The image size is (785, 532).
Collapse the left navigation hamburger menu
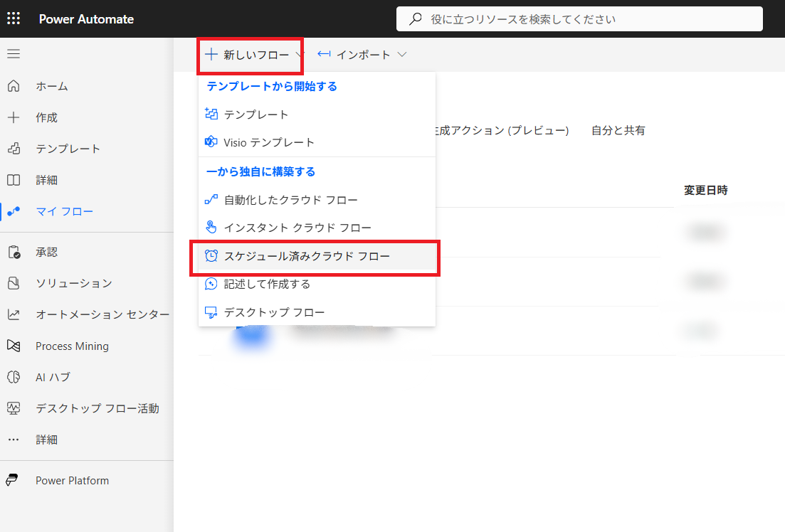tap(14, 54)
